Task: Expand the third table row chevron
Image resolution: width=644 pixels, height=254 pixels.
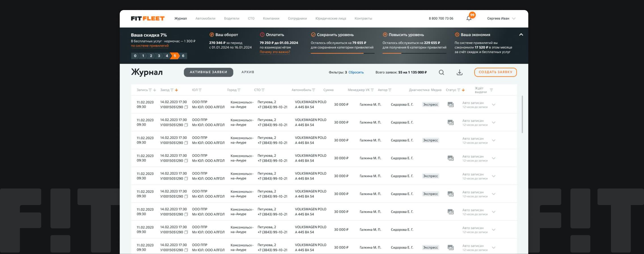Action: (493, 140)
